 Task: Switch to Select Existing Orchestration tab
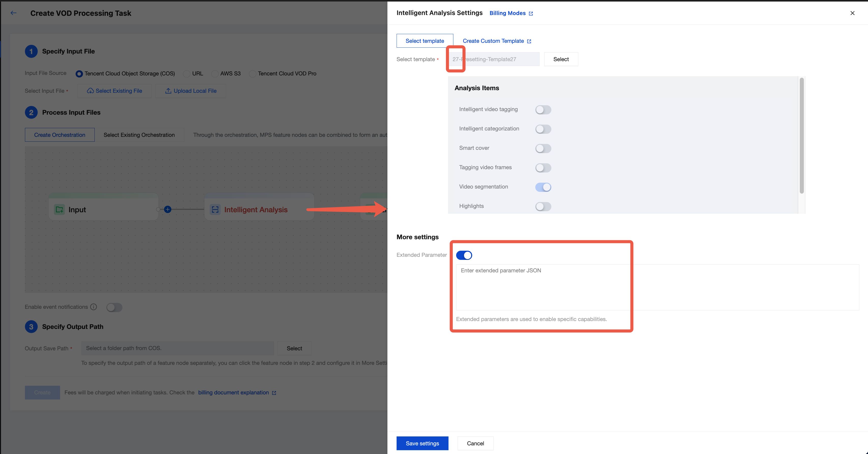click(x=139, y=135)
